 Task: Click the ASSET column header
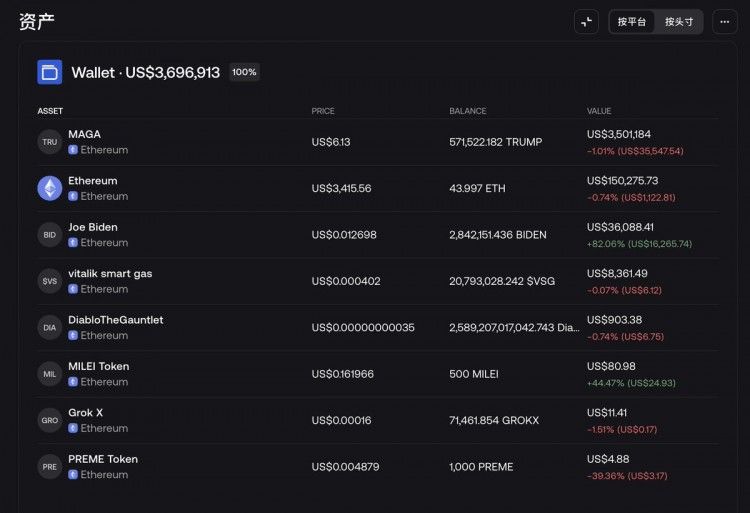50,111
